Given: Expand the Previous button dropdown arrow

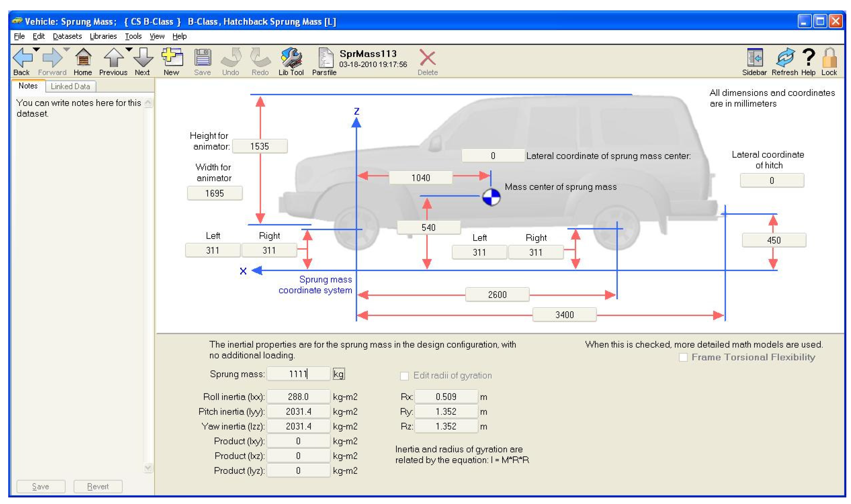Looking at the screenshot, I should click(x=129, y=50).
